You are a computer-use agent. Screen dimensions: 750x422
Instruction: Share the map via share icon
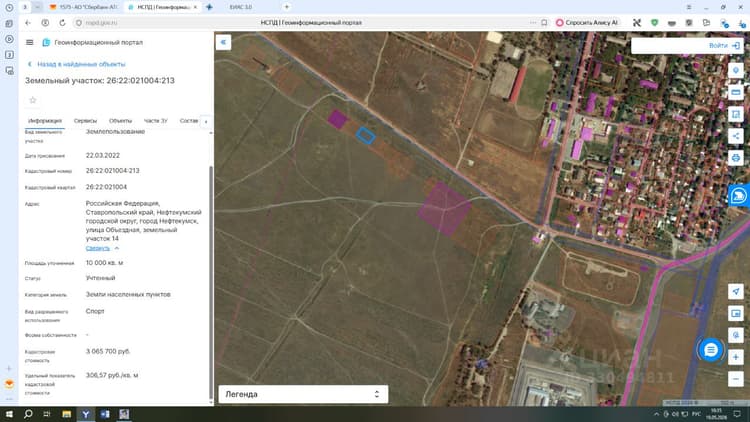[736, 136]
